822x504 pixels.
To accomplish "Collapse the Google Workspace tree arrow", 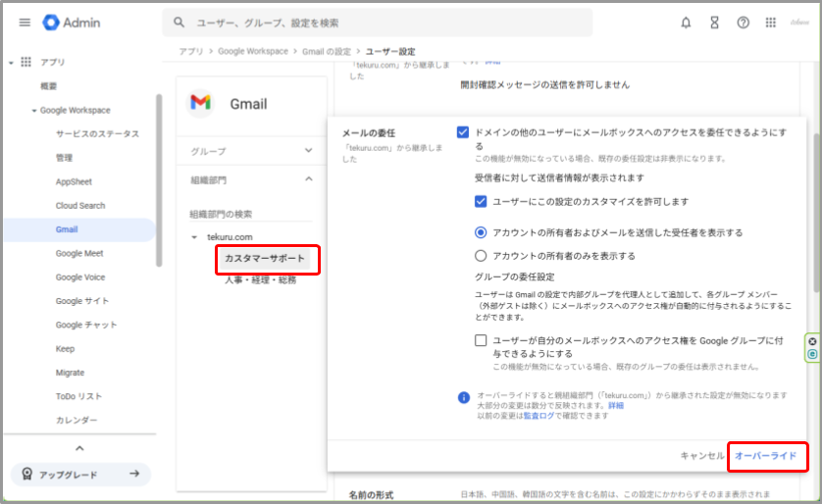I will 34,111.
